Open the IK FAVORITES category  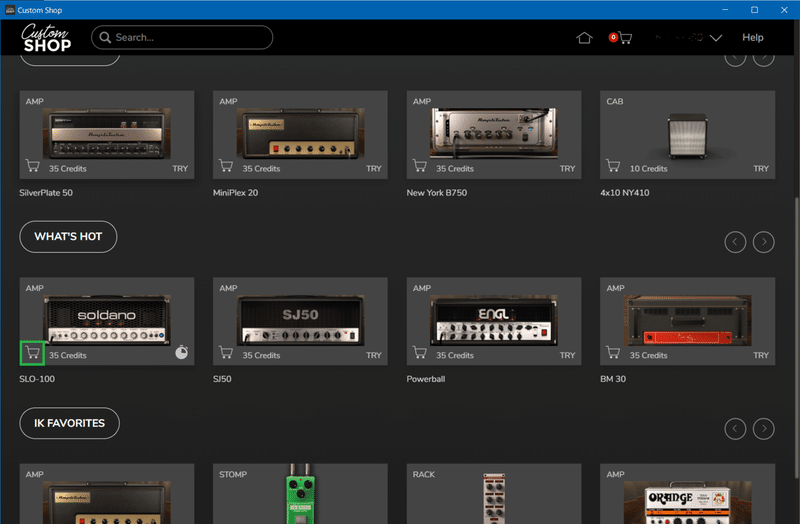coord(69,423)
